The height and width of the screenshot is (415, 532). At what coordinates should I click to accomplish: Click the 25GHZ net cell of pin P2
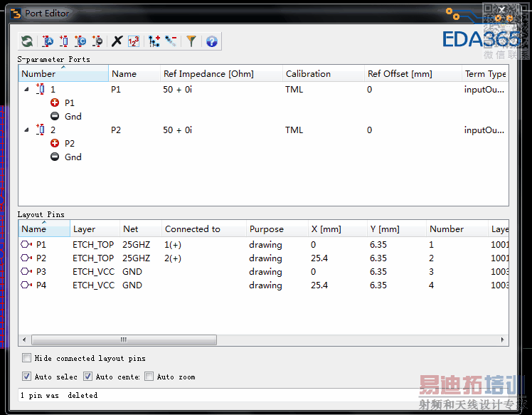click(137, 258)
